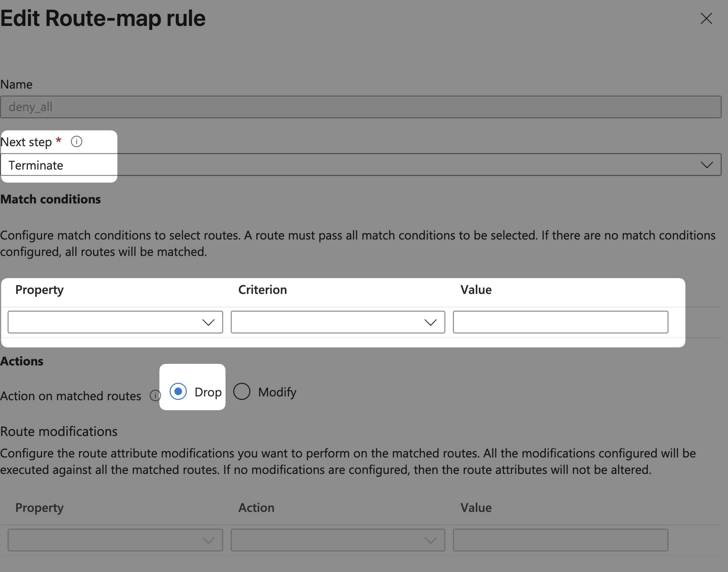Click chevron in Route modifications Property box
The image size is (728, 572).
click(x=208, y=540)
